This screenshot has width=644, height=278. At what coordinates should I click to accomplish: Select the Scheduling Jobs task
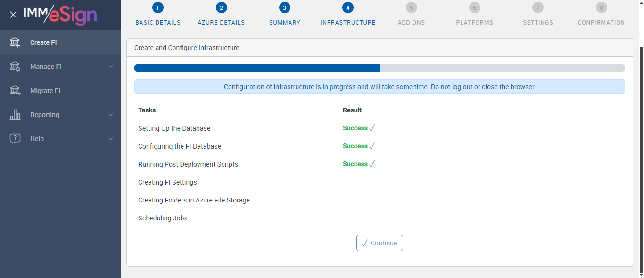pyautogui.click(x=163, y=218)
